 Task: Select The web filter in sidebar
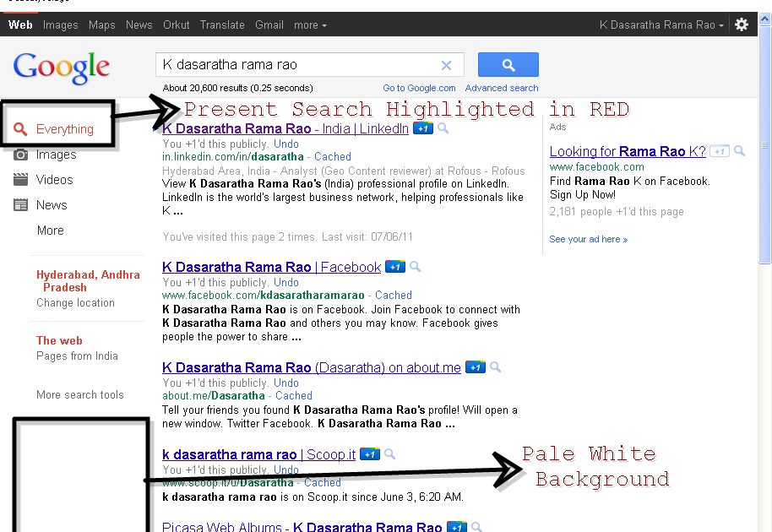[x=59, y=340]
